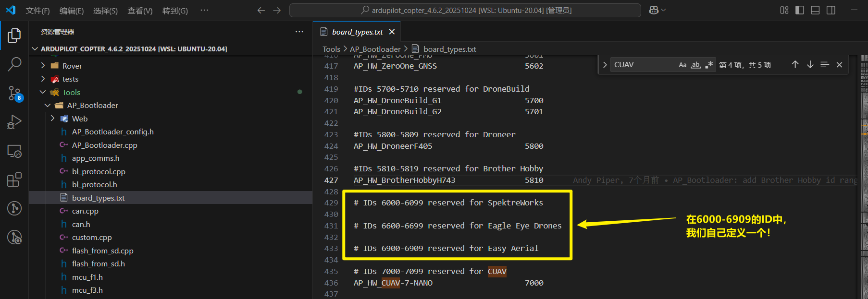Select the board_types.txt editor tab
The image size is (868, 299).
[x=357, y=32]
